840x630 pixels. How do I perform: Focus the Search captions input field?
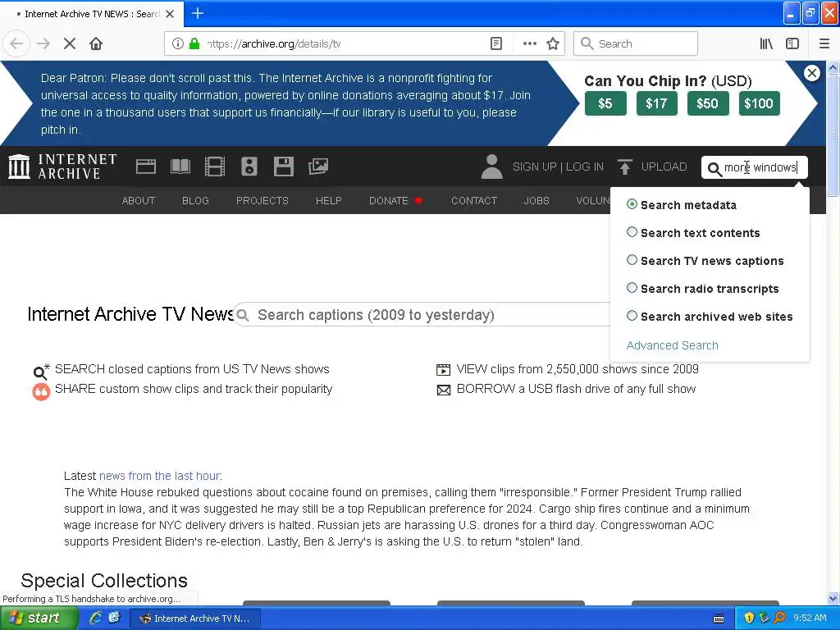pos(423,314)
